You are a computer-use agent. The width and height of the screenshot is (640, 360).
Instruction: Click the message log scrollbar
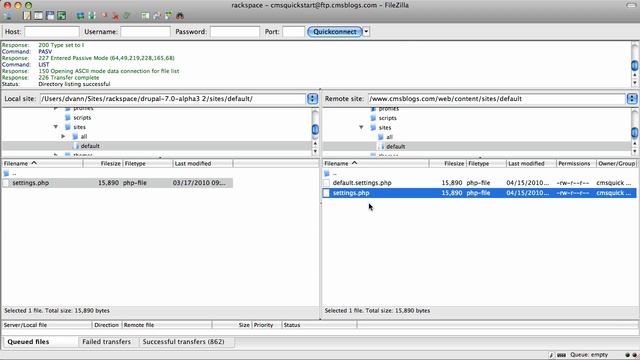635,64
